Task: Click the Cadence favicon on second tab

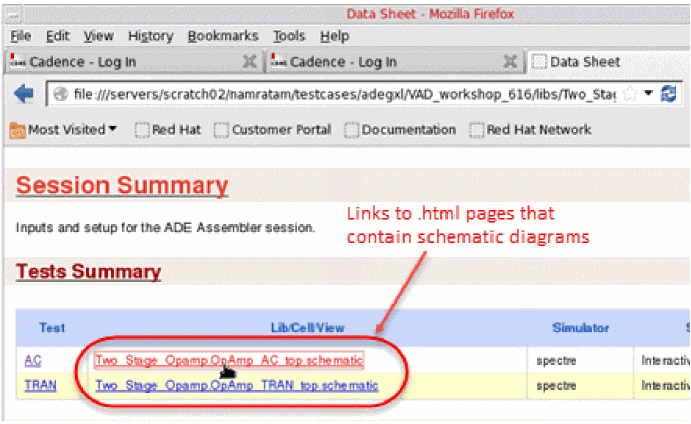Action: [x=279, y=61]
